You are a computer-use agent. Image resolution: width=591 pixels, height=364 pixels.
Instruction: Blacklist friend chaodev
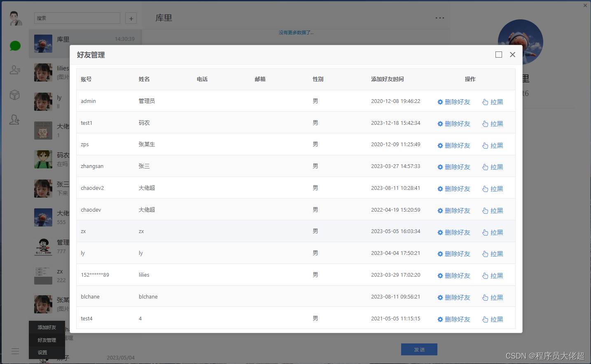493,211
